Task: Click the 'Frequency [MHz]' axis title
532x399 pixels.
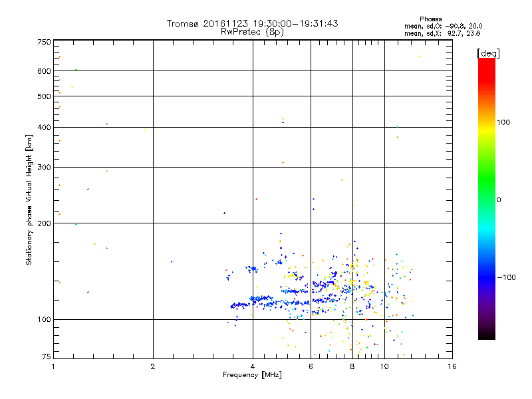Action: (x=252, y=375)
